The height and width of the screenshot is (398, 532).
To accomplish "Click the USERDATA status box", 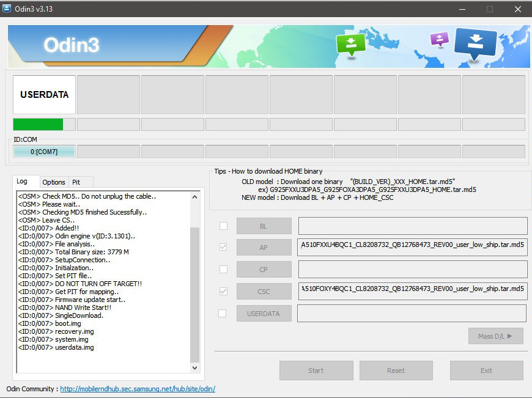I will [44, 95].
